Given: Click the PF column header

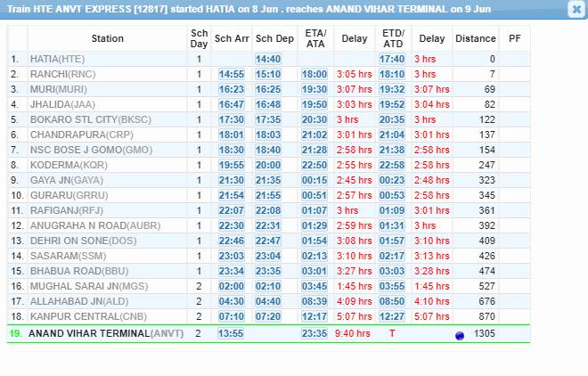Looking at the screenshot, I should point(515,39).
